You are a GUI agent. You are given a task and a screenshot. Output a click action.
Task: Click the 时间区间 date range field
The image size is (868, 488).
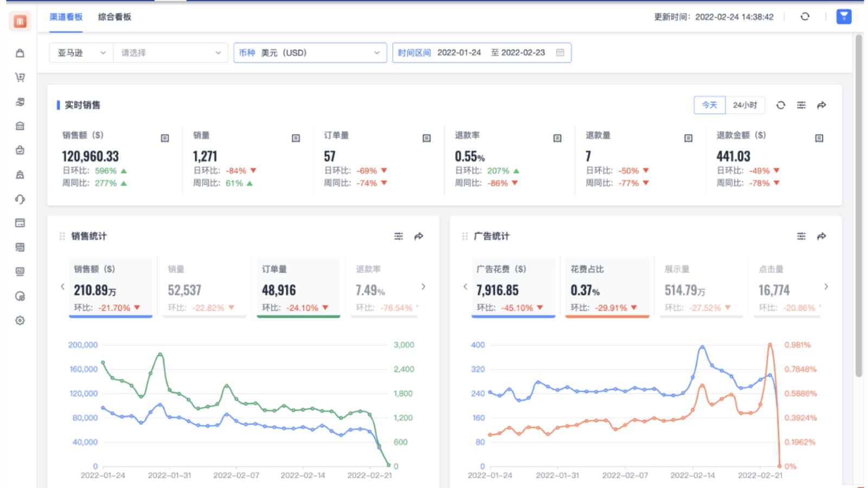click(x=481, y=53)
